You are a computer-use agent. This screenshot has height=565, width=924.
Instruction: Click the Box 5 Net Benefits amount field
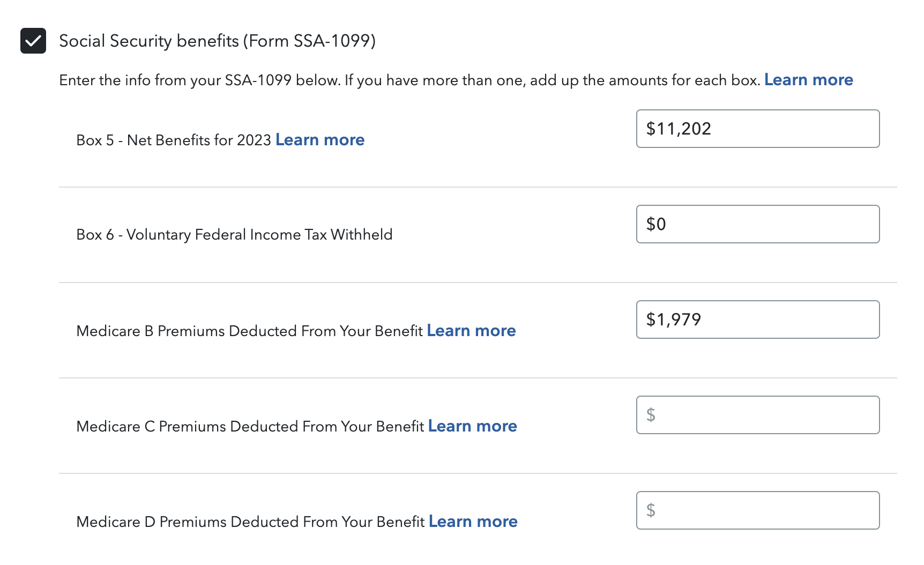pyautogui.click(x=757, y=129)
